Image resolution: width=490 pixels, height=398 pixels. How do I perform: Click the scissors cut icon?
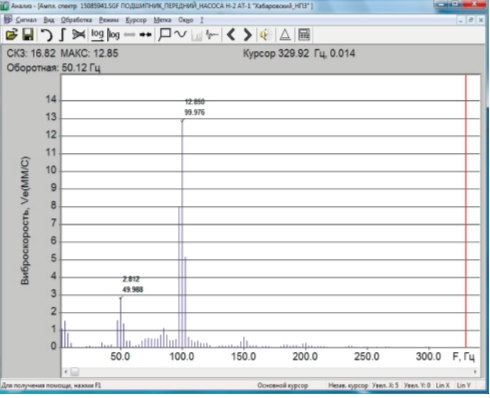(x=79, y=35)
